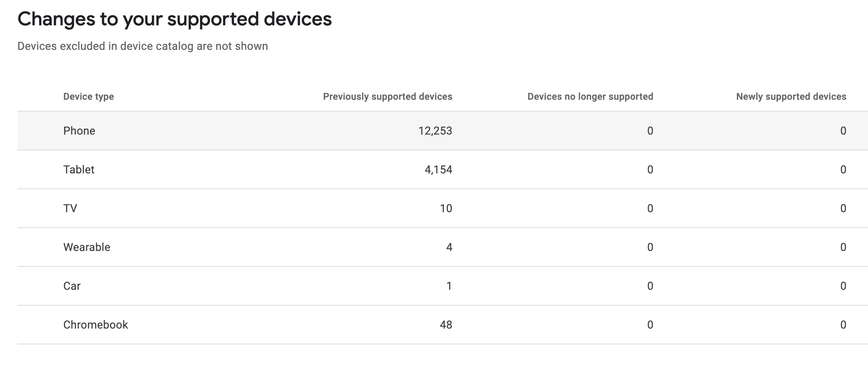
Task: Click Devices no longer supported column header
Action: [x=590, y=97]
